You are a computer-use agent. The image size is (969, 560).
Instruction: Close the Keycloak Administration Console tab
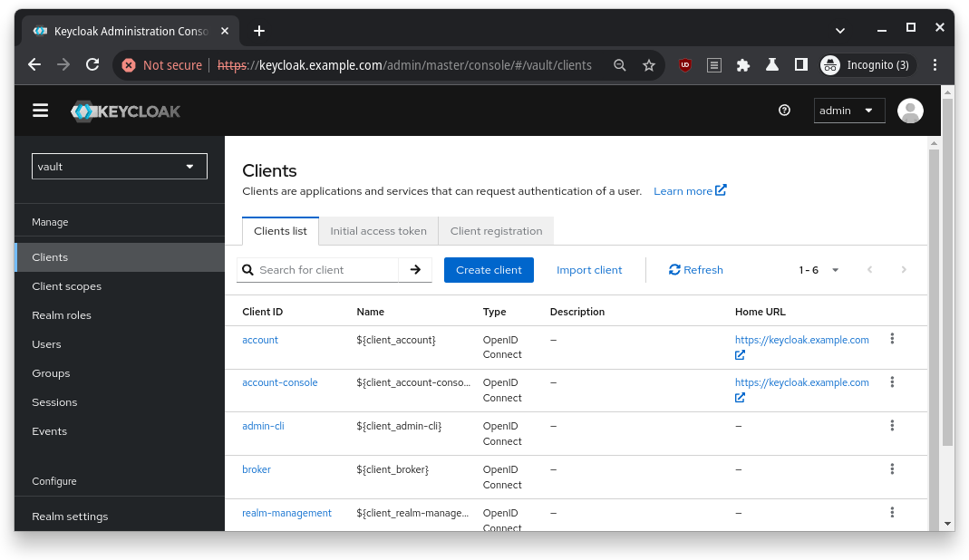tap(225, 31)
